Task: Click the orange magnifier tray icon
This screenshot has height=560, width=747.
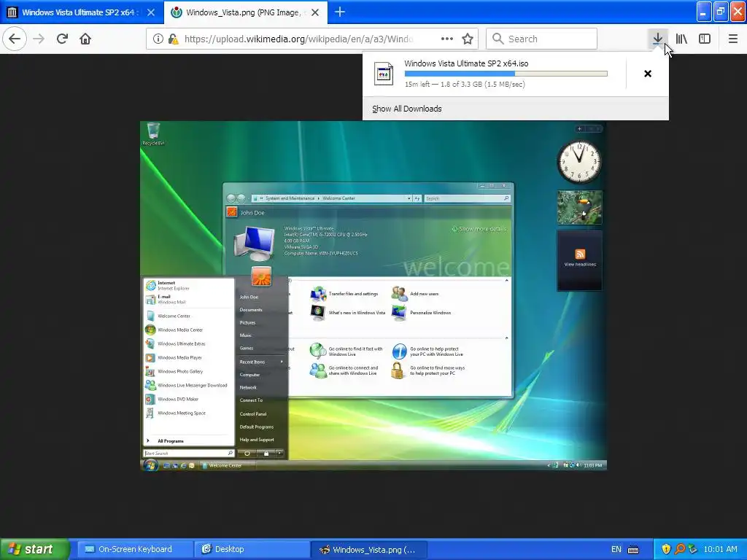Action: point(679,550)
